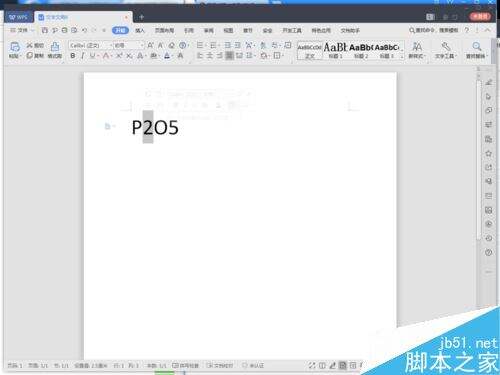Center align the paragraph
The width and height of the screenshot is (500, 375).
(x=210, y=56)
